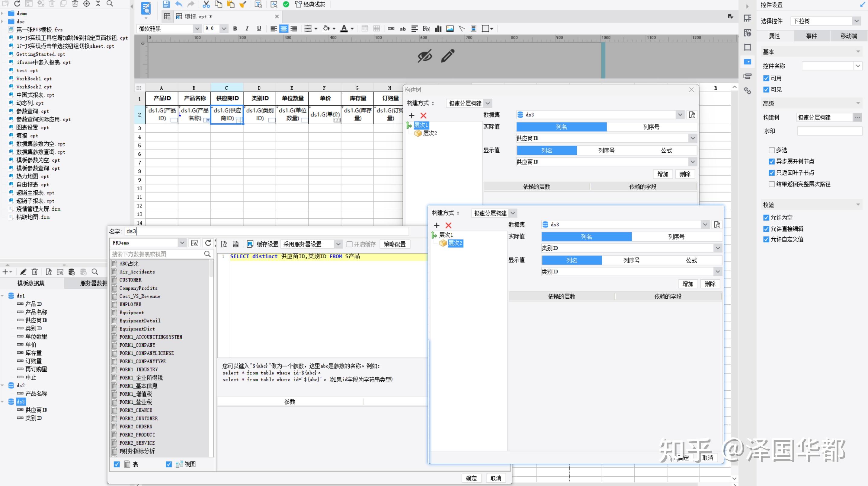The width and height of the screenshot is (868, 486).
Task: Click 策略配置 button
Action: (x=395, y=244)
